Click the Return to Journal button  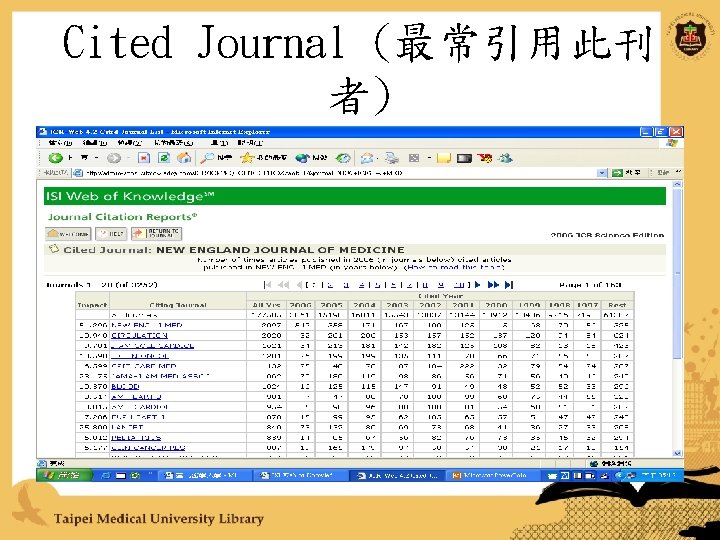coord(157,234)
